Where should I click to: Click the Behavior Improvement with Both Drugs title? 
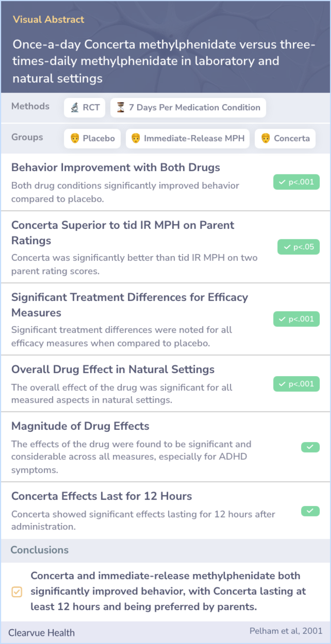click(x=116, y=168)
